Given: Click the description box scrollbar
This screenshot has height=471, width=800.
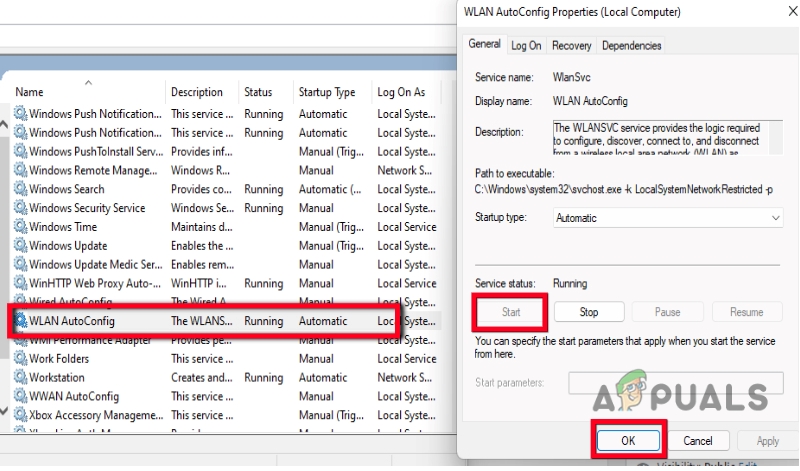Looking at the screenshot, I should click(x=776, y=137).
